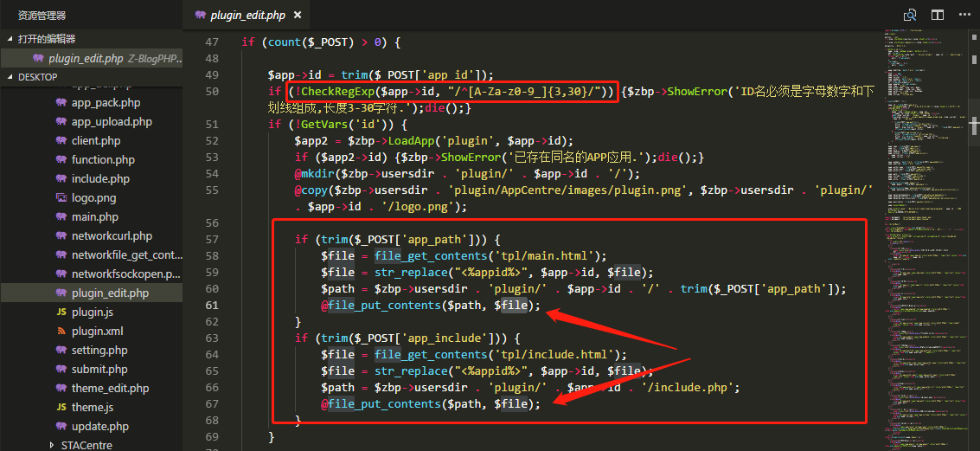This screenshot has width=980, height=451.
Task: Click the PHP icon in the editor tab
Action: (x=201, y=15)
